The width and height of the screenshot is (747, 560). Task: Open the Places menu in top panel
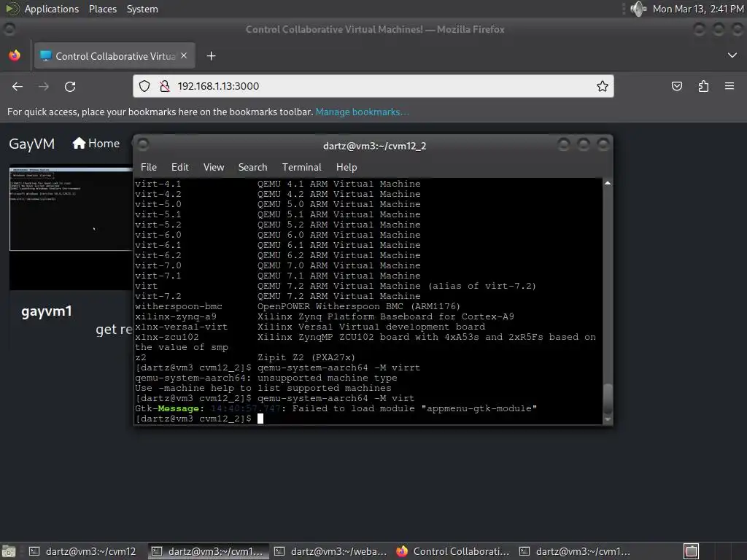103,9
